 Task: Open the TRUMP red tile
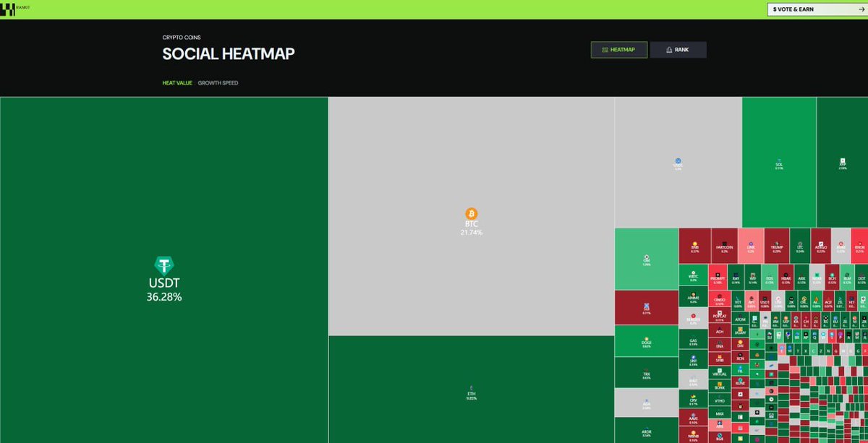pyautogui.click(x=777, y=246)
